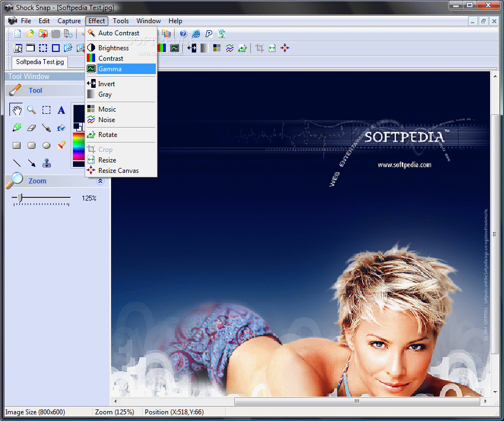This screenshot has width=504, height=421.
Task: Select the ellipse shape tool
Action: click(46, 146)
